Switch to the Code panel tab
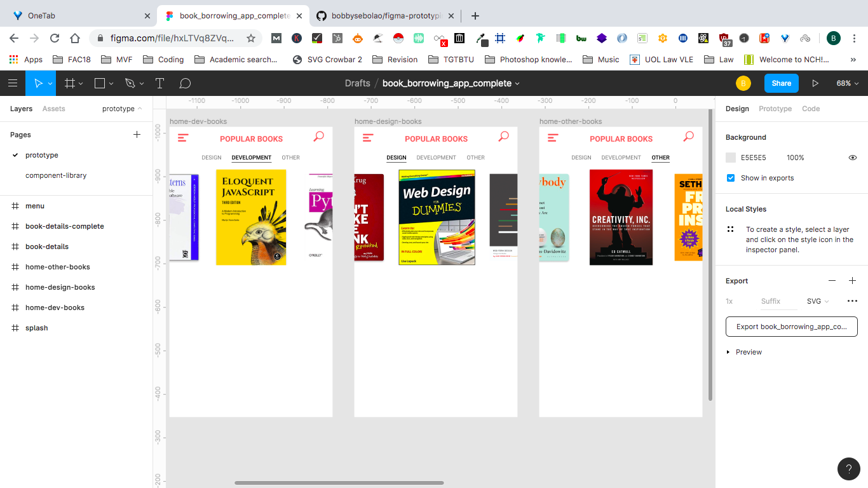Screen dimensions: 868x488 pos(811,109)
